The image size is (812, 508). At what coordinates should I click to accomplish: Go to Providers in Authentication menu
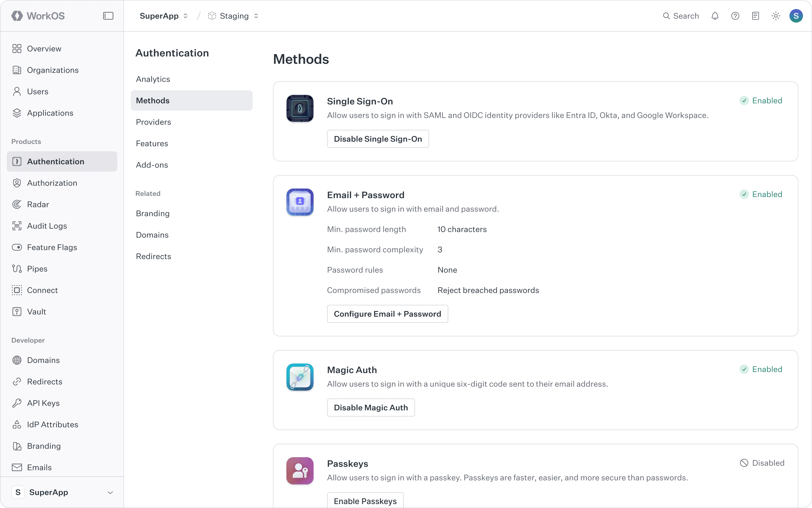pos(192,122)
